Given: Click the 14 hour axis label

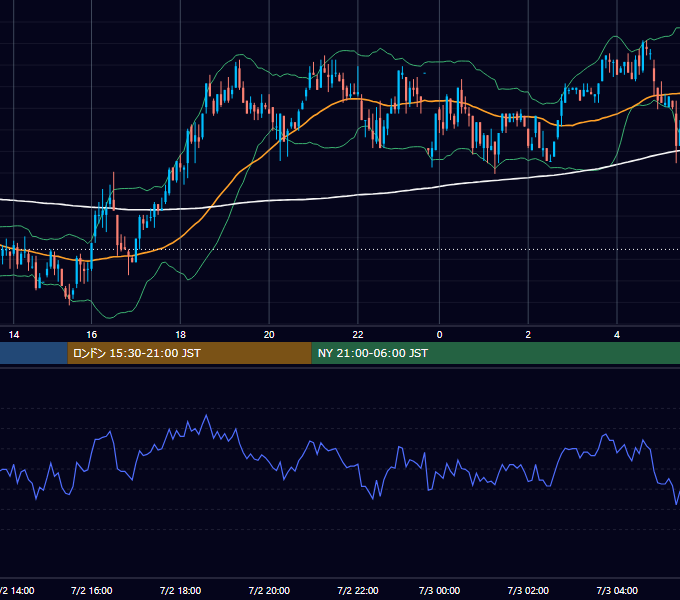Looking at the screenshot, I should pos(14,335).
